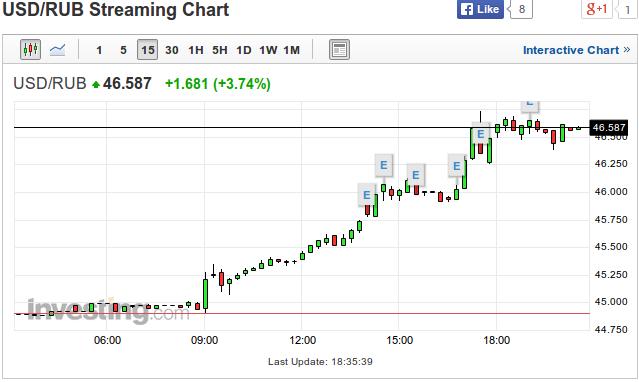
Task: Switch to the area line chart icon
Action: tap(57, 50)
